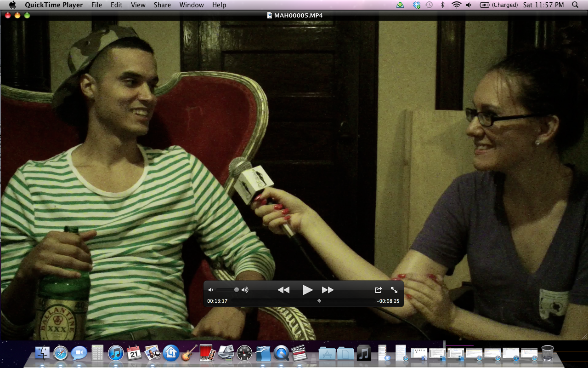
Task: Click the volume slider knob
Action: [x=237, y=290]
